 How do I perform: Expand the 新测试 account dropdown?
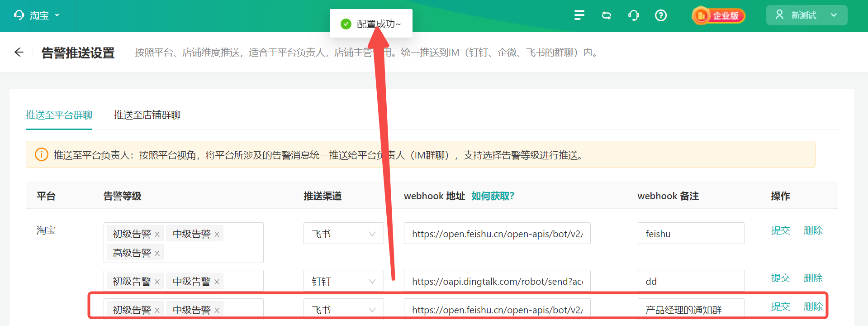pyautogui.click(x=806, y=15)
